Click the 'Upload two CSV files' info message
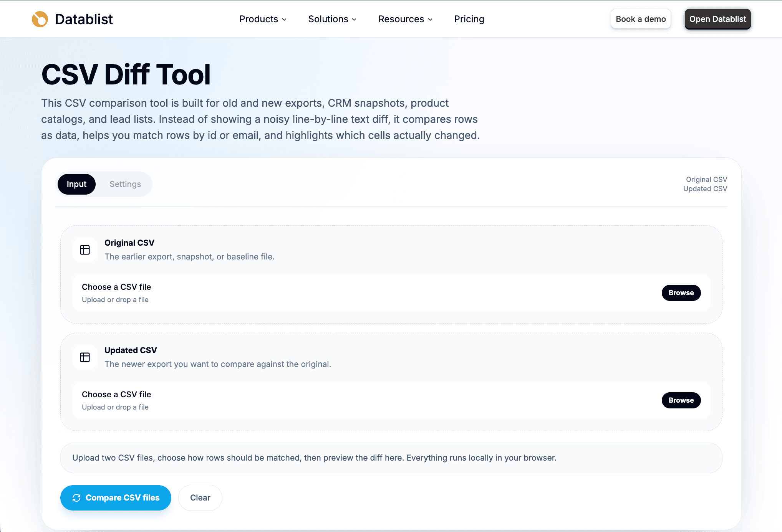The height and width of the screenshot is (532, 782). [391, 458]
